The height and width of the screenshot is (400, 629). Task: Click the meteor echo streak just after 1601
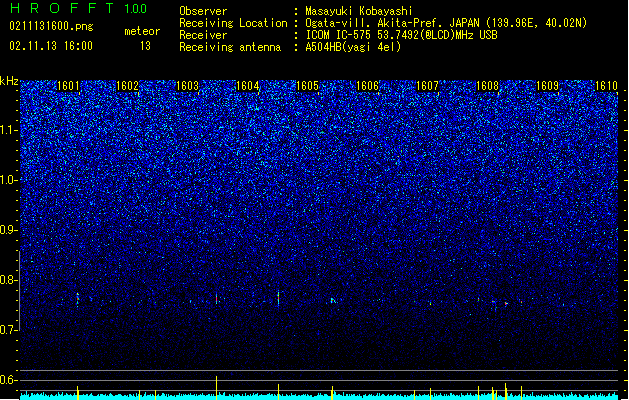(x=78, y=299)
